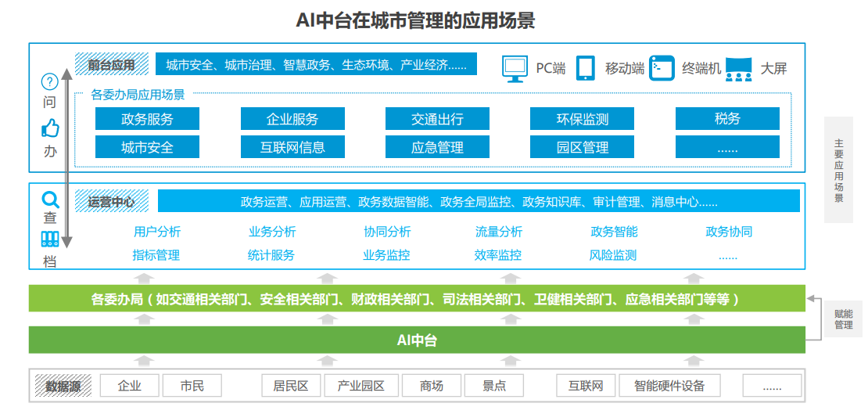Image resolution: width=868 pixels, height=414 pixels.
Task: Click the 赋能管理 side label
Action: 843,319
